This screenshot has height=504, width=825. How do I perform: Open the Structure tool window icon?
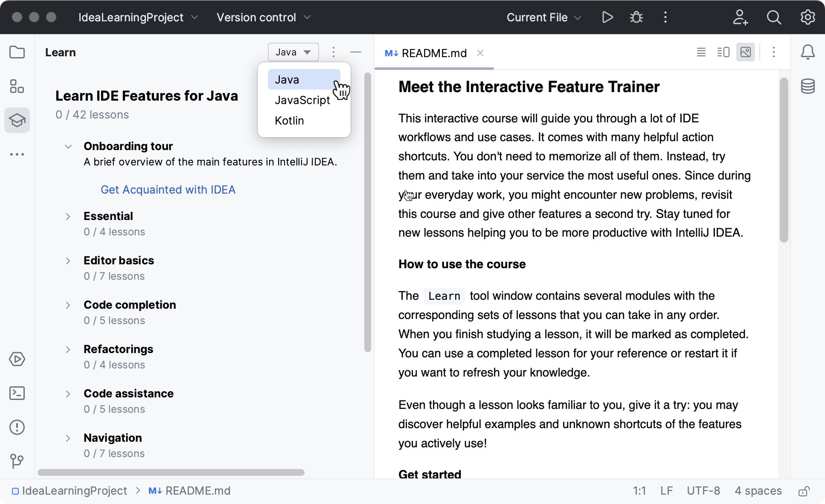tap(17, 86)
